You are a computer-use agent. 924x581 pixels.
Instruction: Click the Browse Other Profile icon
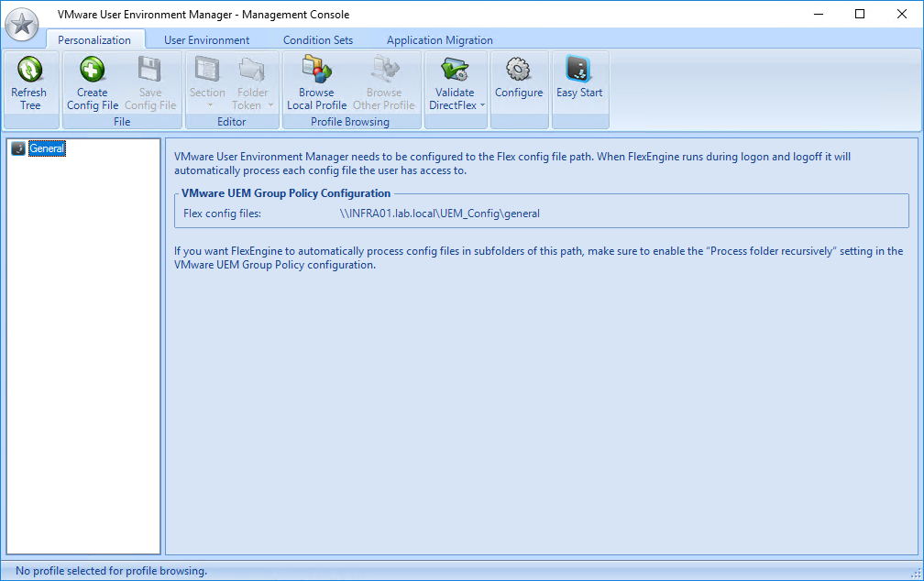point(383,70)
